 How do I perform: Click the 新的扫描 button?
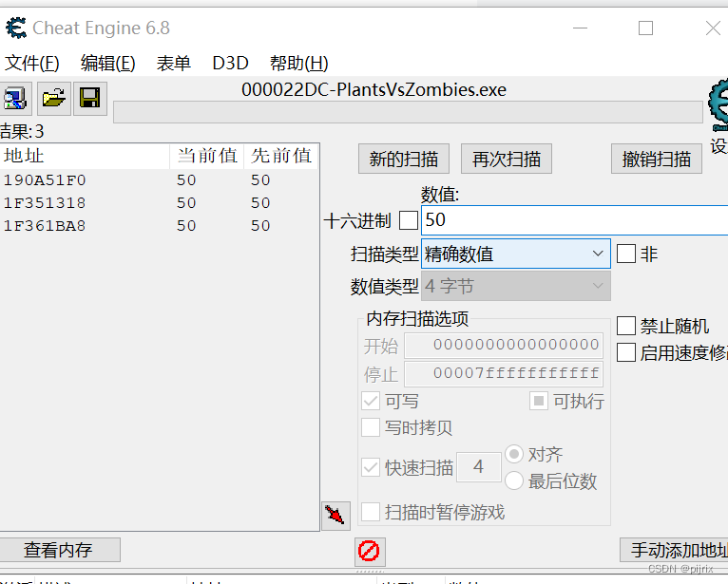point(404,159)
